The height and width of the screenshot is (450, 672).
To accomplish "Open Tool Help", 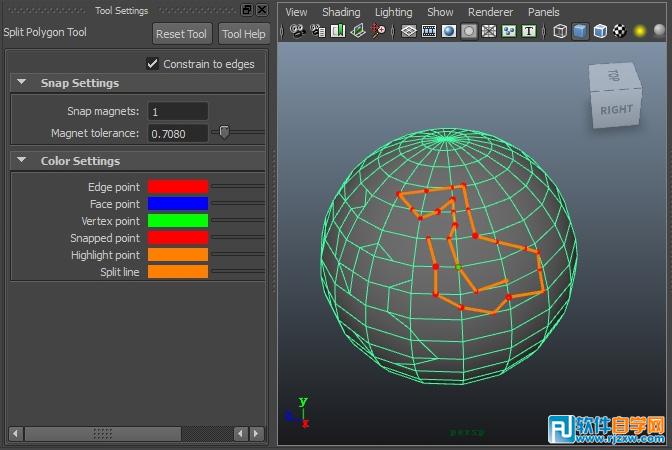I will (243, 34).
